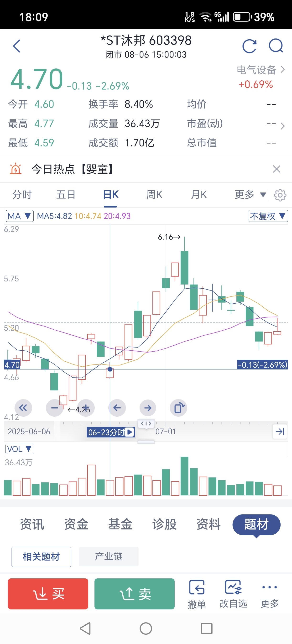Image resolution: width=292 pixels, height=644 pixels.
Task: Open the MA indicator dropdown
Action: (x=20, y=216)
